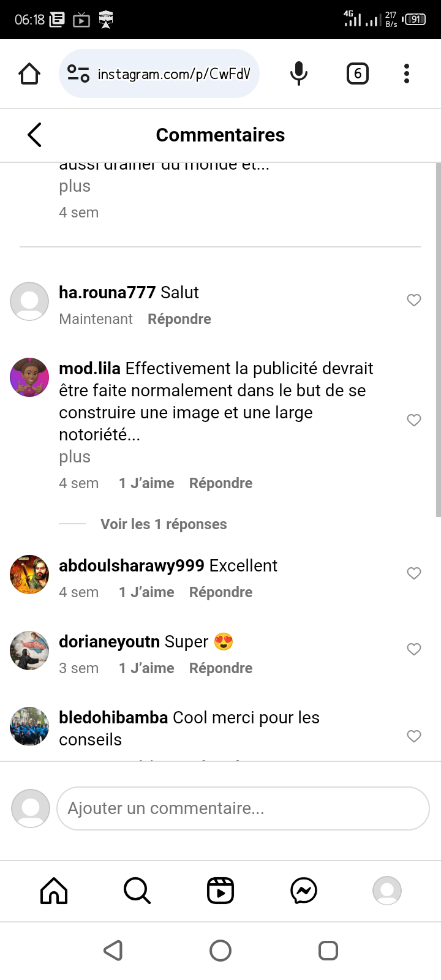
Task: Like abdoulsharawy999's Excellent comment
Action: 414,573
